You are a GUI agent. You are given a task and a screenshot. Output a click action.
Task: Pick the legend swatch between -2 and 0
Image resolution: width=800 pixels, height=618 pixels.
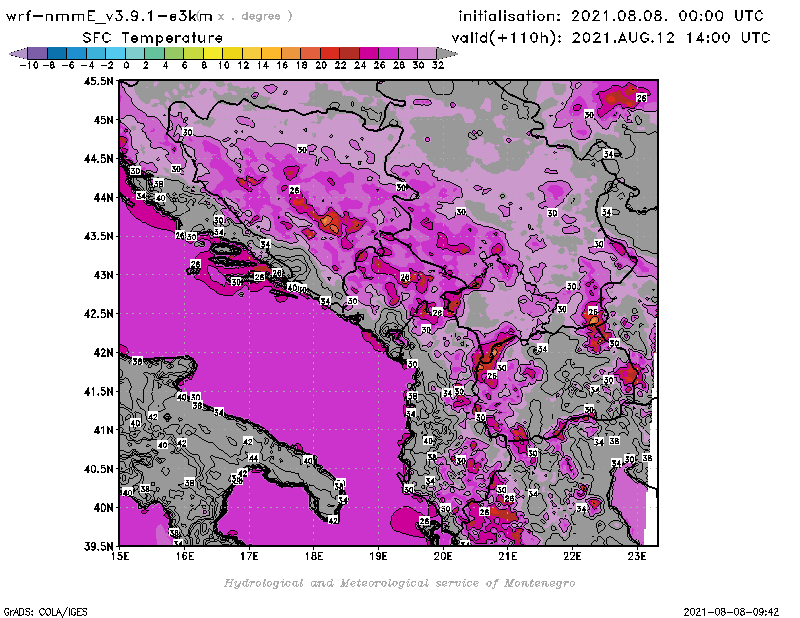tap(116, 53)
